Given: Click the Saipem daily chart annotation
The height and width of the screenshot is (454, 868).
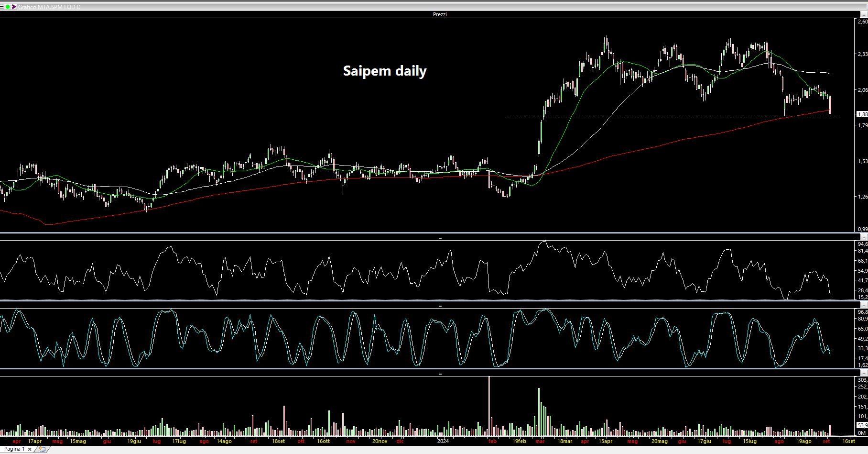Looking at the screenshot, I should point(385,71).
